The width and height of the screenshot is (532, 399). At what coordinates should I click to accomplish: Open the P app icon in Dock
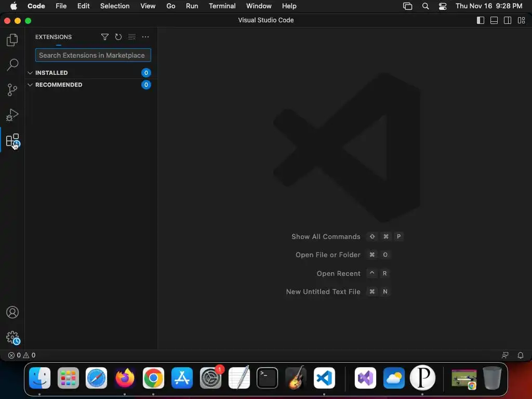422,378
